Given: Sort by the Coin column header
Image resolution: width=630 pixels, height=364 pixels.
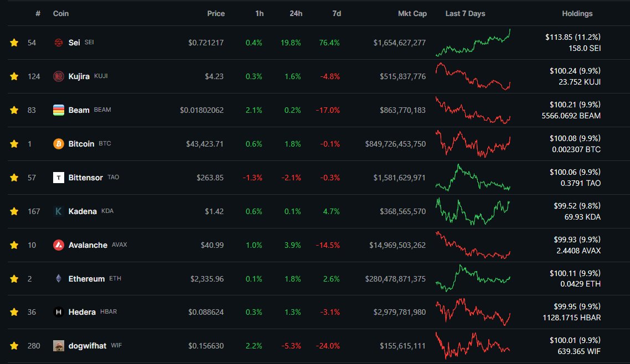Looking at the screenshot, I should [x=61, y=14].
